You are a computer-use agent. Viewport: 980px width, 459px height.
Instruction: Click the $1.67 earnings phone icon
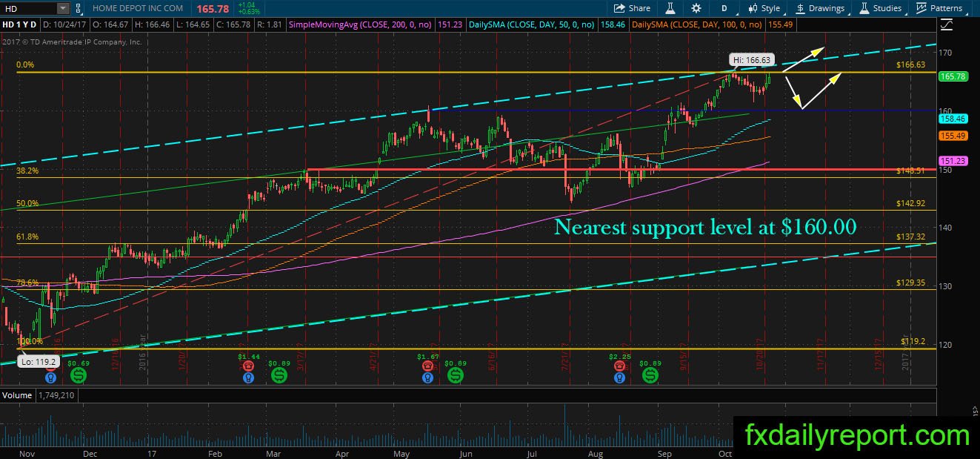point(427,366)
